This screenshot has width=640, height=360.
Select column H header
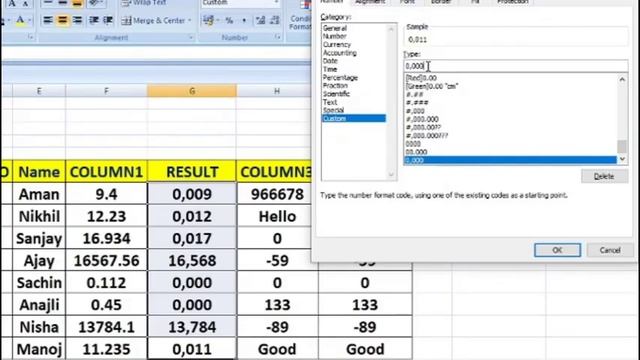tap(277, 91)
